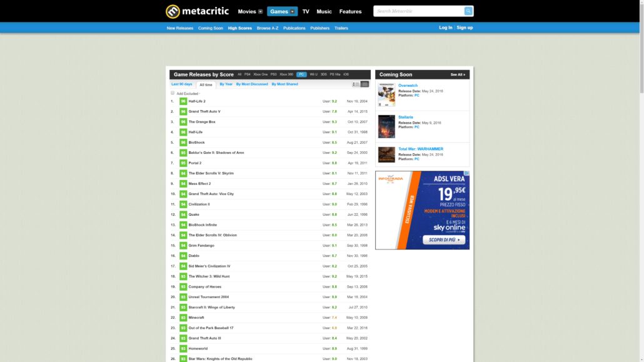Viewport: 644px width, 362px height.
Task: Open the Overwatch title link
Action: pyautogui.click(x=408, y=86)
